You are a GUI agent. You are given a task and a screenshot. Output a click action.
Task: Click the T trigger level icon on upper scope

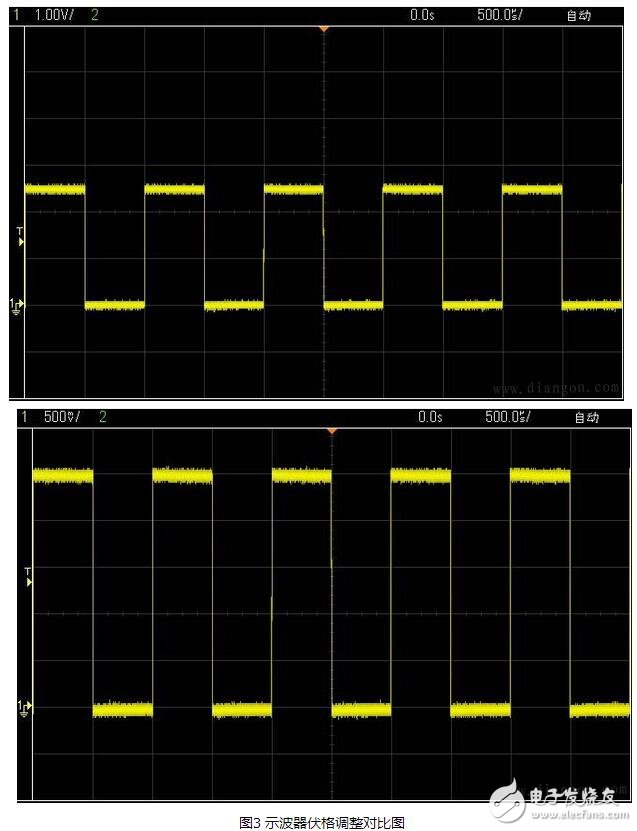click(x=19, y=237)
